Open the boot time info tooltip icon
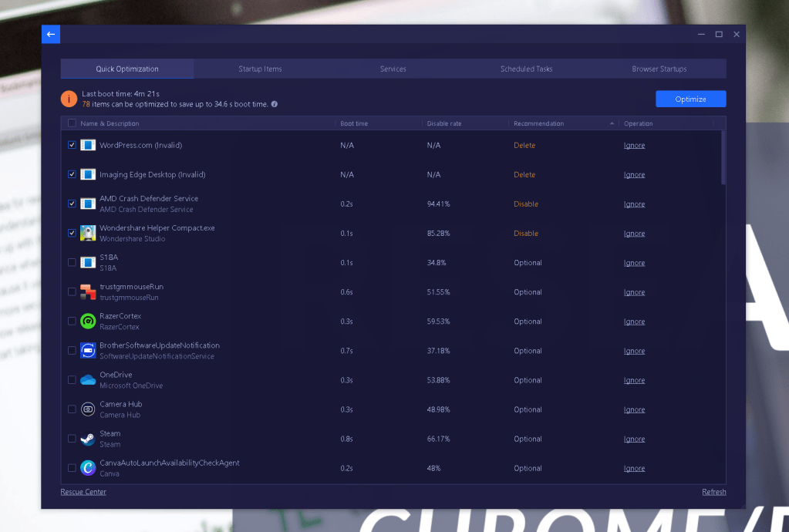The width and height of the screenshot is (789, 532). (275, 104)
